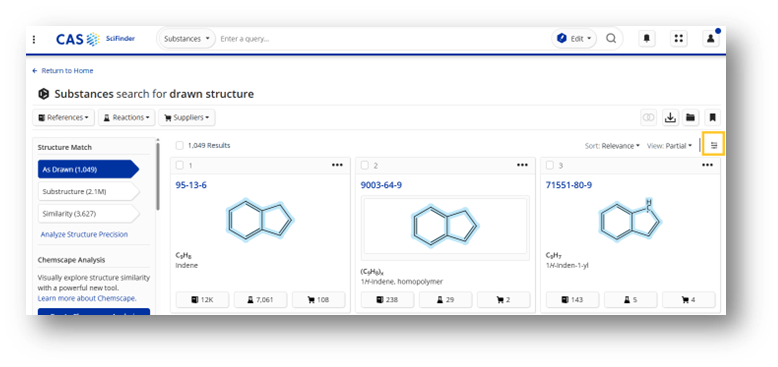The width and height of the screenshot is (778, 367).
Task: View 29 reactions for 9003-64-9
Action: (446, 300)
